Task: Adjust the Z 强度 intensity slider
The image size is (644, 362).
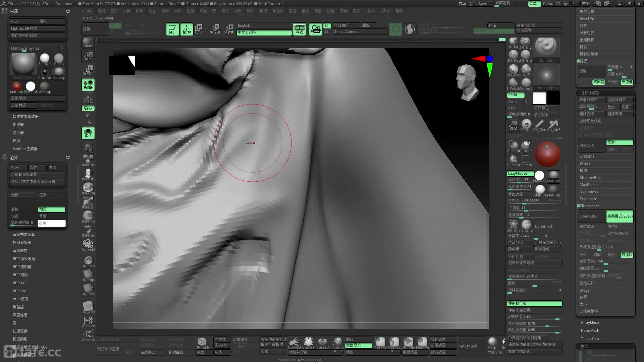Action: tap(534, 208)
